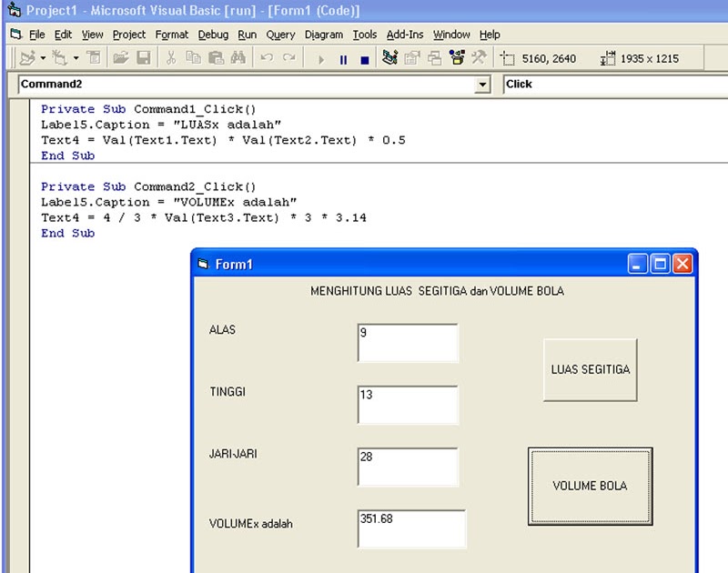Open the Add Form toolbar icon

pyautogui.click(x=59, y=58)
